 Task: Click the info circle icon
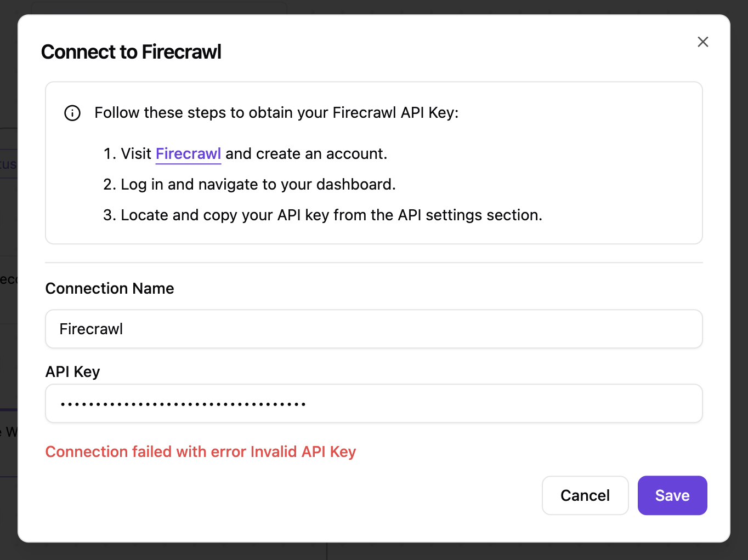72,113
